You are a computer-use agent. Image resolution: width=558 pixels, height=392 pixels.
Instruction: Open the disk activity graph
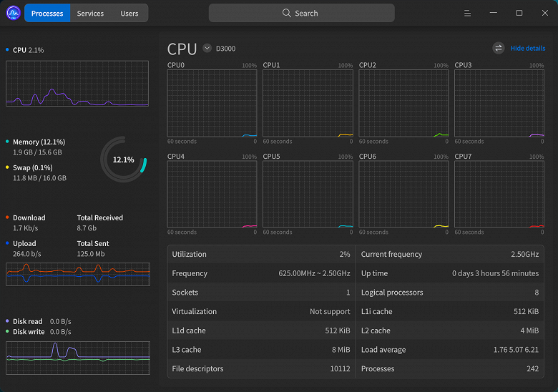78,358
